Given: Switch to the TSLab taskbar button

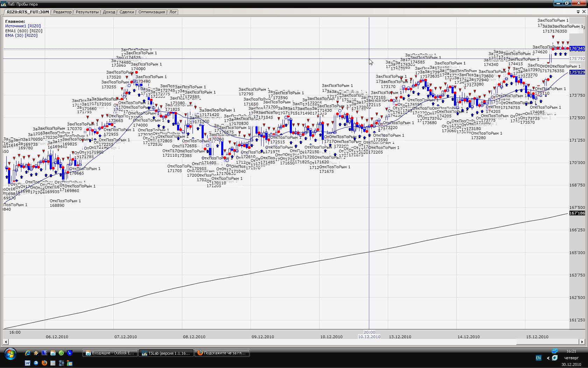Looking at the screenshot, I should click(166, 353).
